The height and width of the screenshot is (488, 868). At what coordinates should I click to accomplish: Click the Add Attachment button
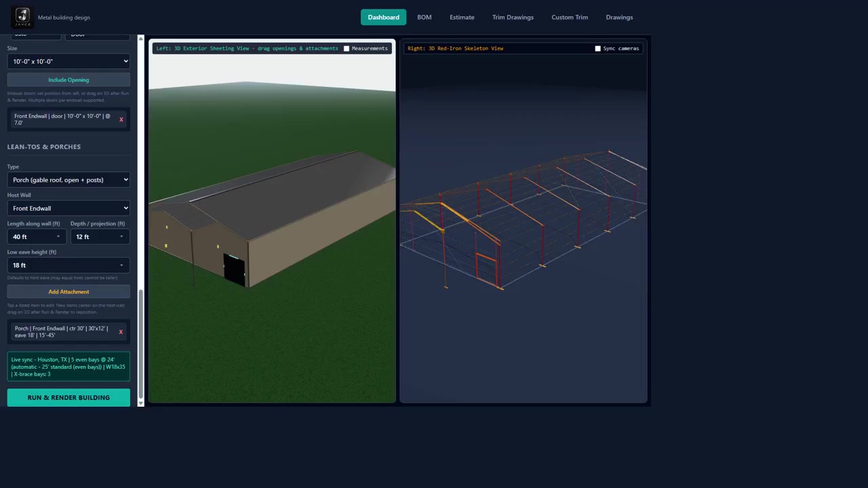tap(68, 291)
